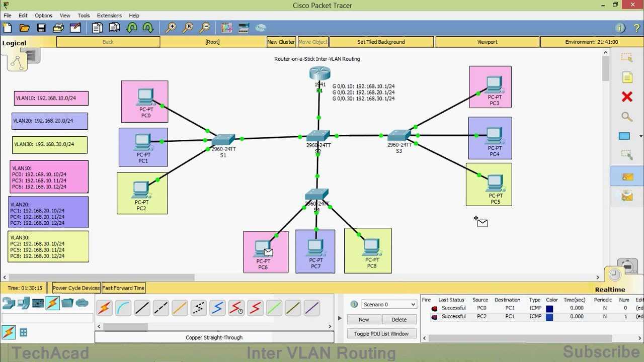Viewport: 644px width, 362px height.
Task: Select the Multiuser Connection cloud category
Action: click(82, 303)
